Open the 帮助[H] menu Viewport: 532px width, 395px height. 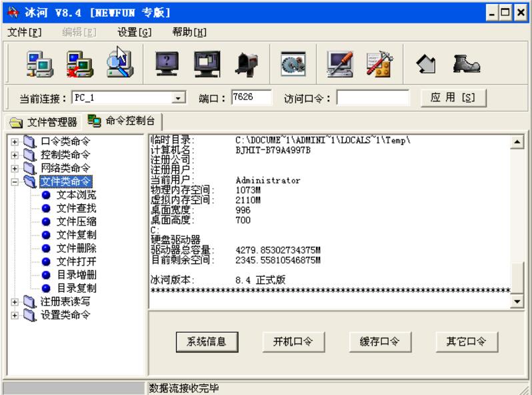click(189, 32)
